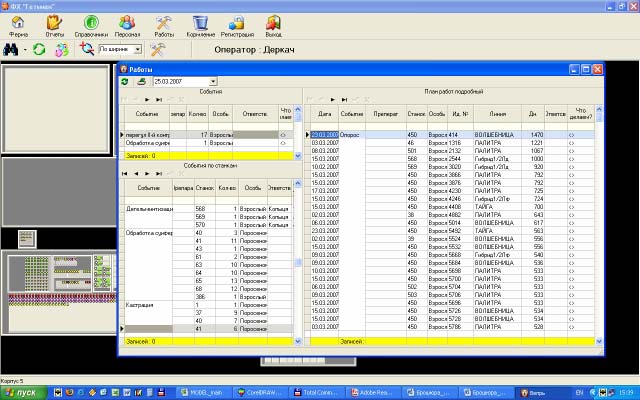Screen dimensions: 640x400
Task: Jump to last record in События navigator
Action: pyautogui.click(x=159, y=100)
